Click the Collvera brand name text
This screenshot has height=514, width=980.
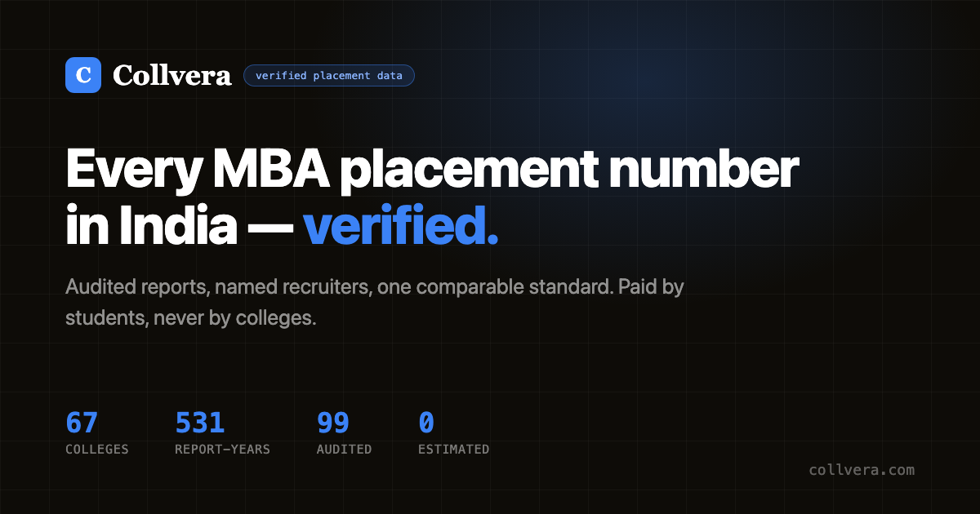172,75
